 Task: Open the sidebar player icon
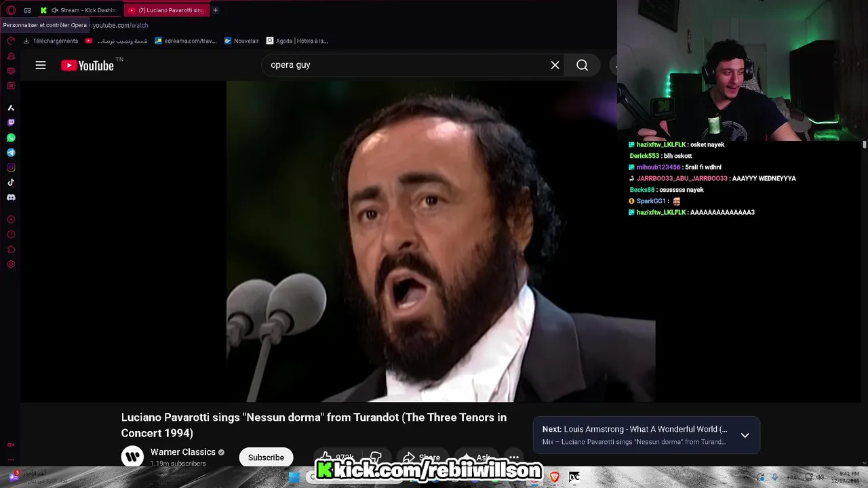pyautogui.click(x=11, y=220)
